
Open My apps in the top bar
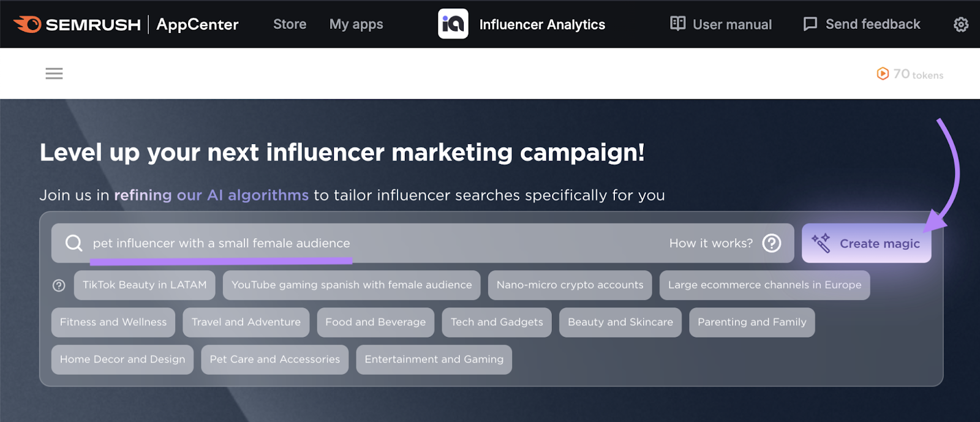356,24
